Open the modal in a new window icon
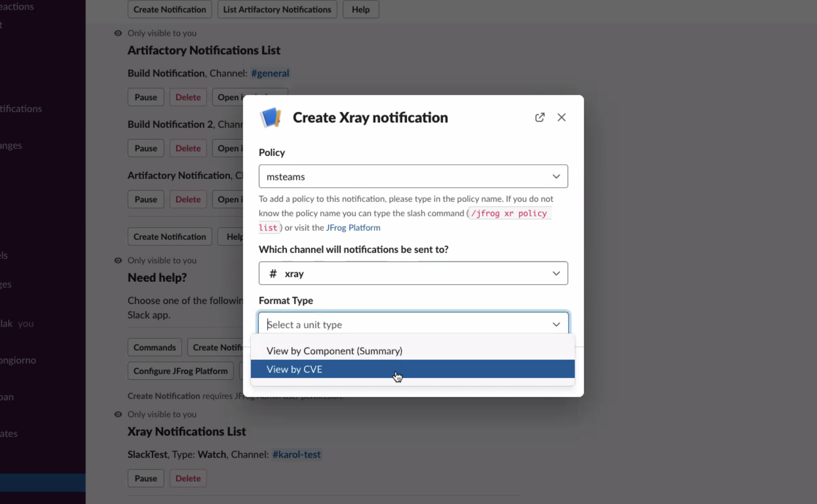The width and height of the screenshot is (817, 504). pyautogui.click(x=539, y=117)
